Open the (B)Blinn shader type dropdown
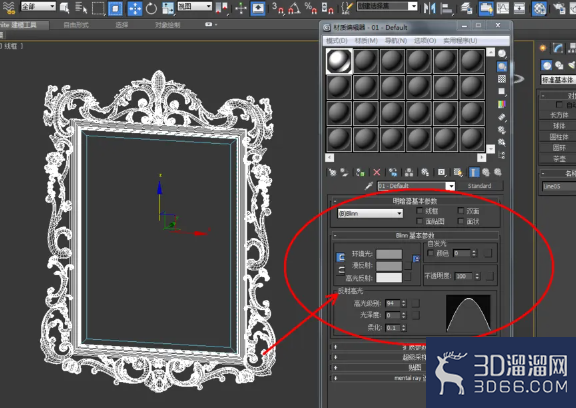The image size is (576, 408). click(370, 213)
